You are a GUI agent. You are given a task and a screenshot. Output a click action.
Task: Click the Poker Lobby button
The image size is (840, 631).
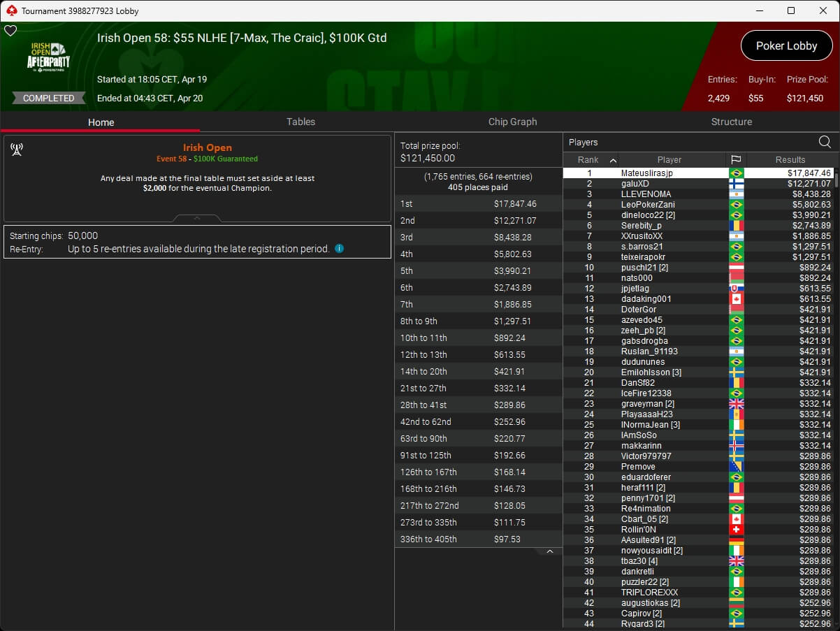(786, 45)
